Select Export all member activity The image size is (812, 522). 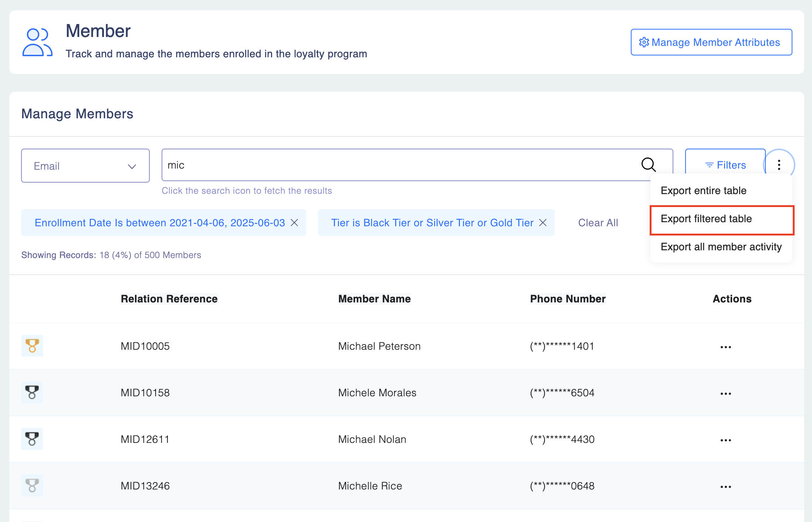pyautogui.click(x=721, y=247)
